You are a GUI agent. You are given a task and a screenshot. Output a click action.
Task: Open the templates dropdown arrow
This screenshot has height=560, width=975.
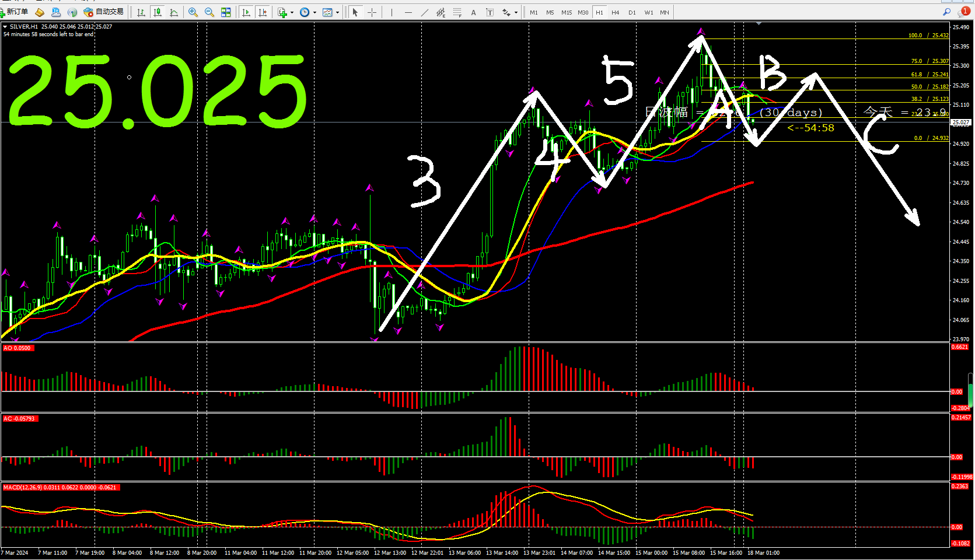tap(337, 12)
